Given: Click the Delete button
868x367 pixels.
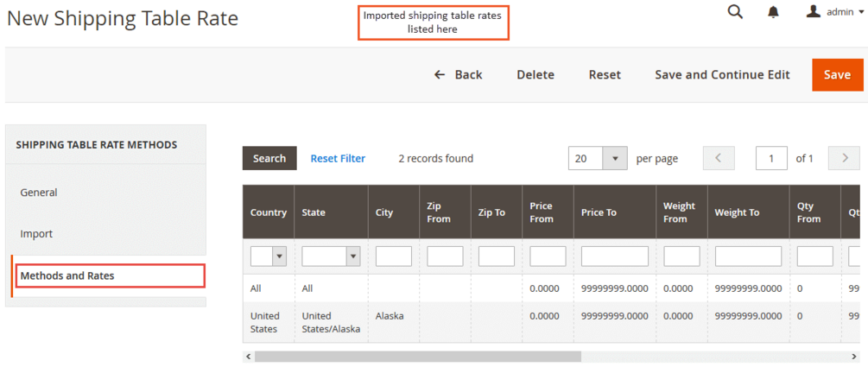Looking at the screenshot, I should [535, 75].
